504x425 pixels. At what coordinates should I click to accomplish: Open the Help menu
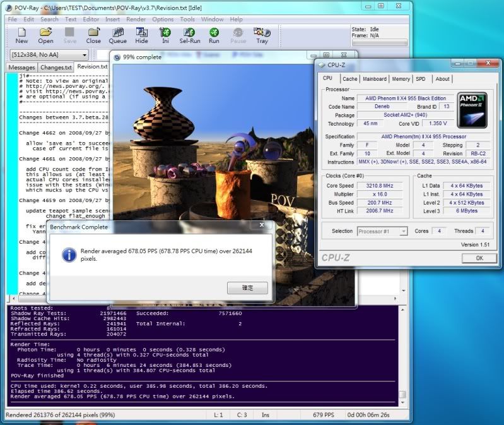tap(236, 20)
